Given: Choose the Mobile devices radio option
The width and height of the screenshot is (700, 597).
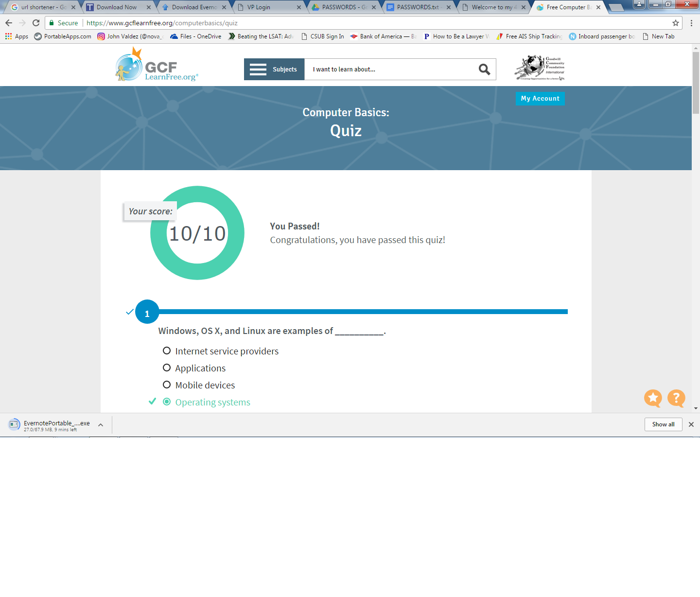Looking at the screenshot, I should 167,385.
